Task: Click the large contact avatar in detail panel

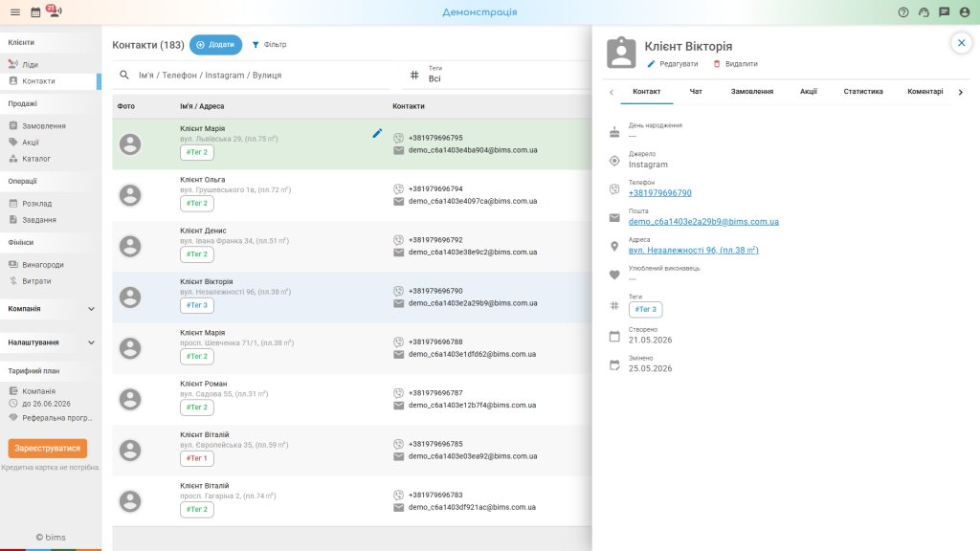Action: pos(621,53)
